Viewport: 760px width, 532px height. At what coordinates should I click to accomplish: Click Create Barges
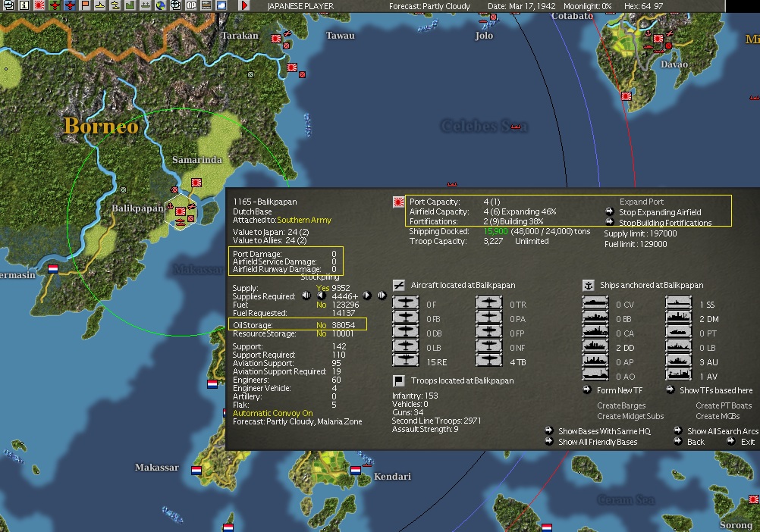tap(621, 405)
